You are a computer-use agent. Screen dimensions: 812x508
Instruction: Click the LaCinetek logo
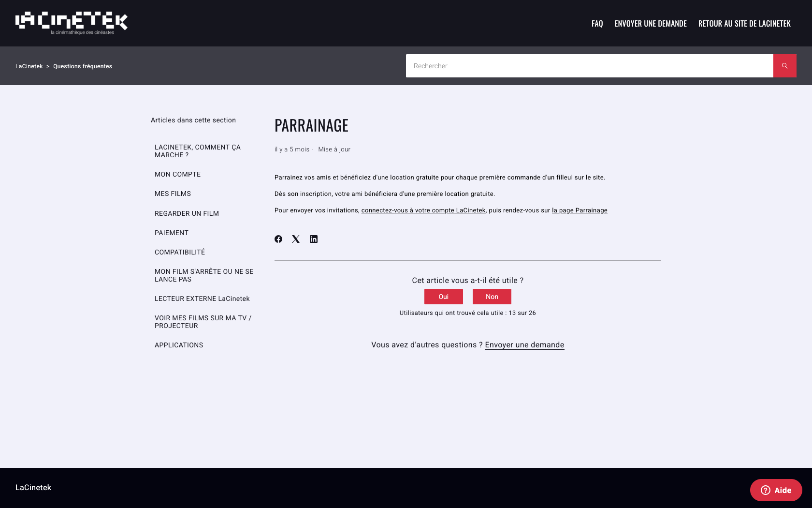[x=72, y=22]
